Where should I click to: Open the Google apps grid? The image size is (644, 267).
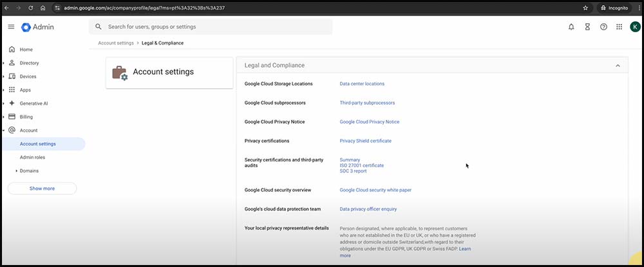620,26
